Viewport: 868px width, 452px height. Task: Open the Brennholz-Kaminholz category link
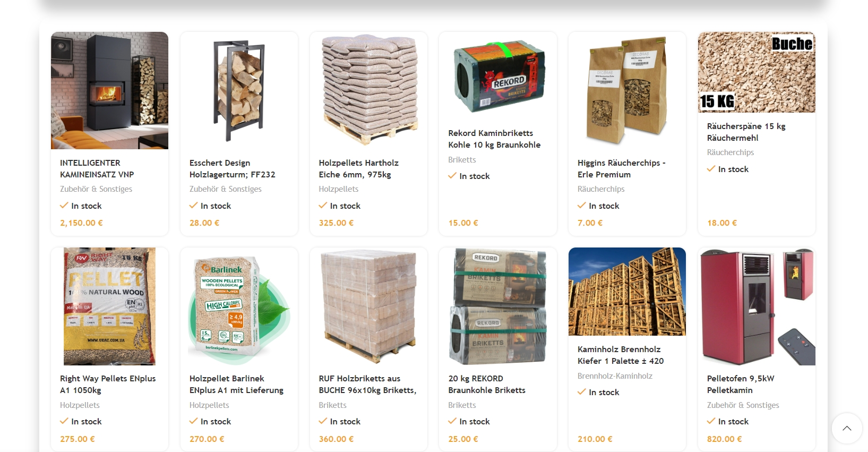615,376
